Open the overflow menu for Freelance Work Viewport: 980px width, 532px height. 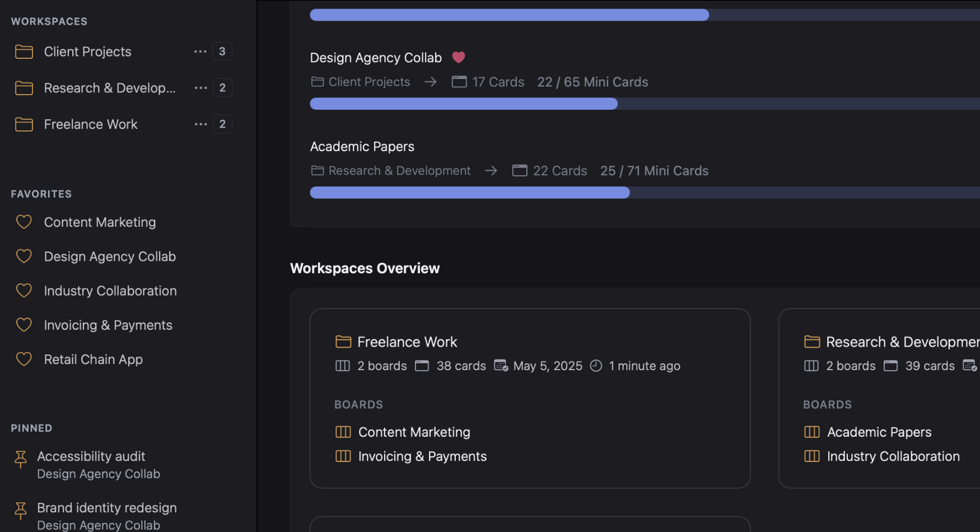click(x=200, y=124)
